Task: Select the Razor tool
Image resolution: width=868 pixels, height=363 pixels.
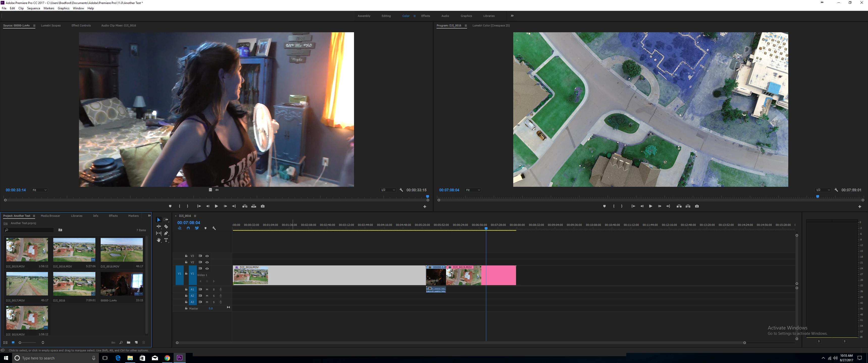Action: pos(166,227)
